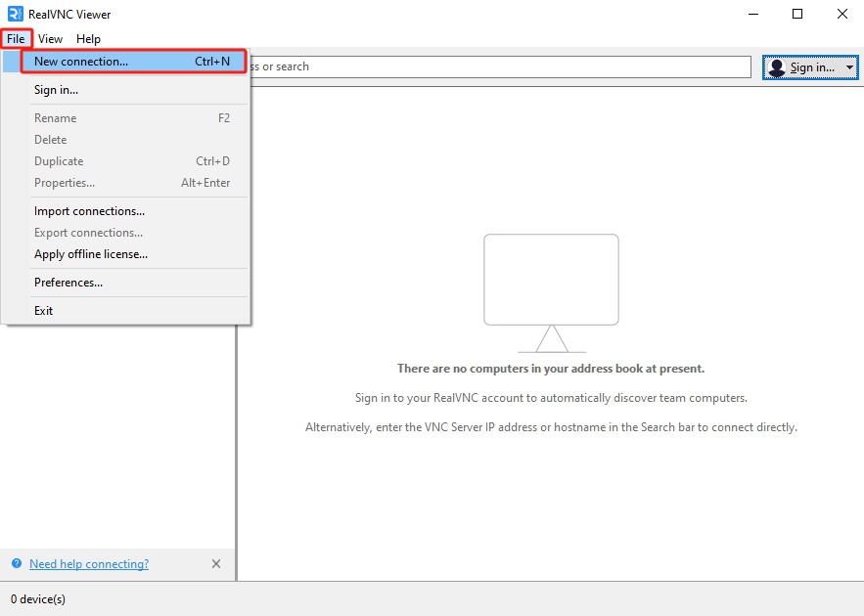This screenshot has height=616, width=864.
Task: Dismiss the help connecting banner with X
Action: click(216, 564)
